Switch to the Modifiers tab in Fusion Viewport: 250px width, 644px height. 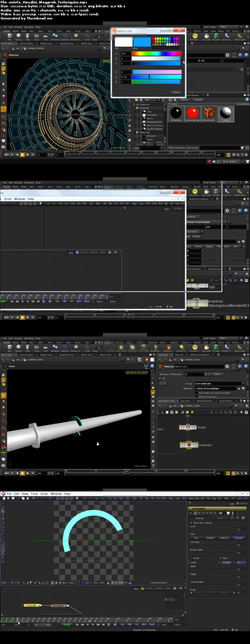point(242,503)
